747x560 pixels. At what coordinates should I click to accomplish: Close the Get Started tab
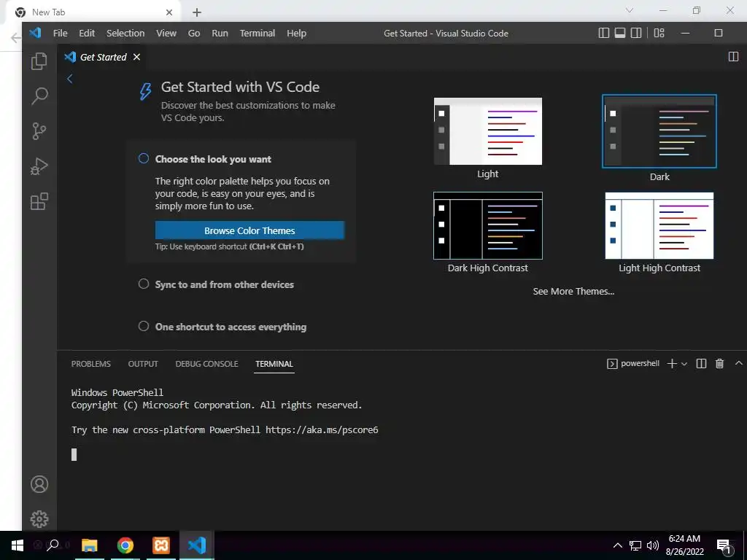pos(136,57)
